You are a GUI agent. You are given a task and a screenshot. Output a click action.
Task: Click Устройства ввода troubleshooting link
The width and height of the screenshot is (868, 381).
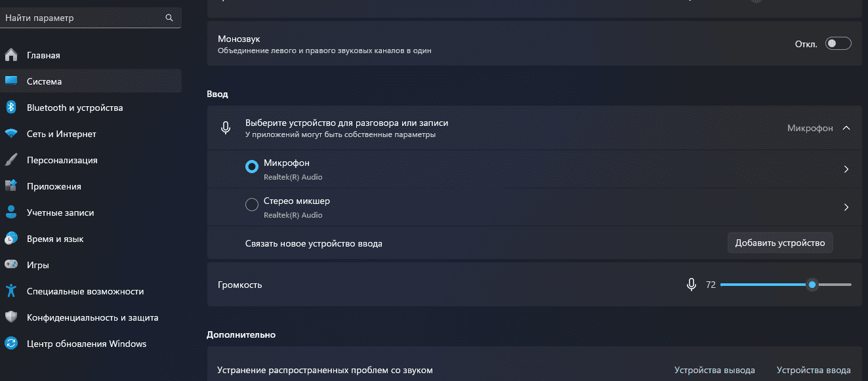click(814, 370)
